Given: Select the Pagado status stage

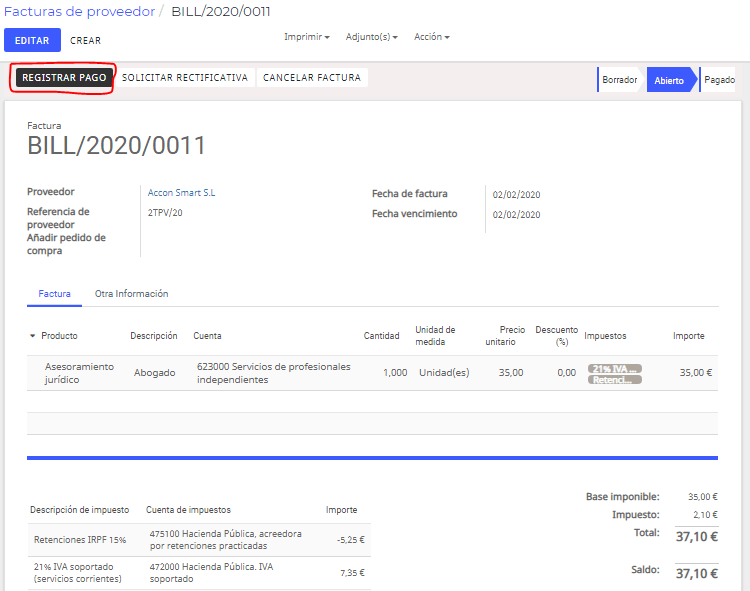Looking at the screenshot, I should [x=719, y=80].
